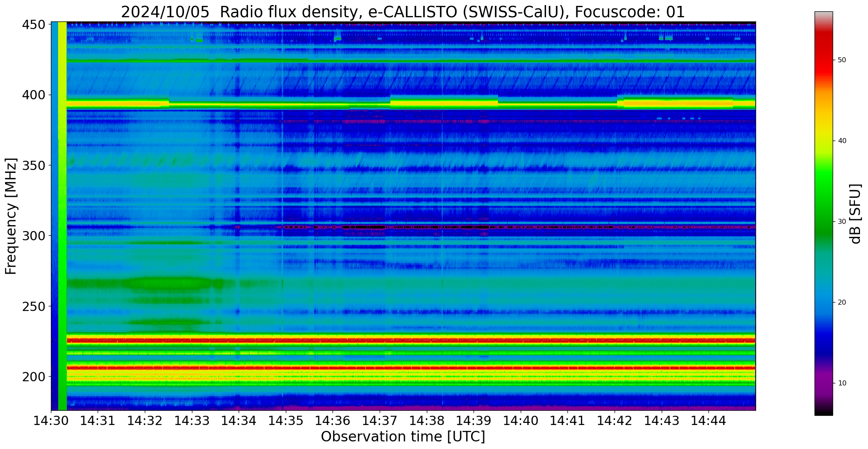Click the 14:34 time tick label
This screenshot has height=449, width=868.
tap(239, 420)
